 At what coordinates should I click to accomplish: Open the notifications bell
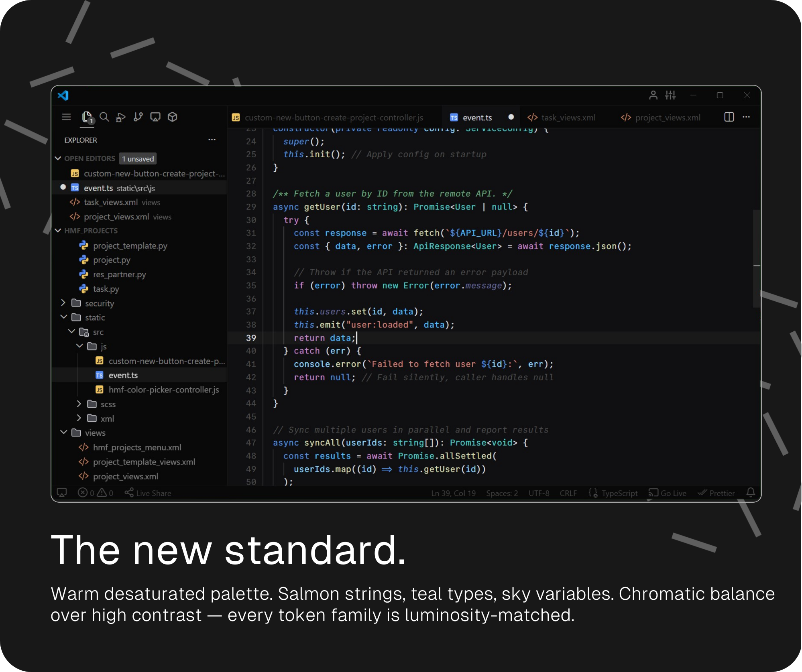pos(750,492)
